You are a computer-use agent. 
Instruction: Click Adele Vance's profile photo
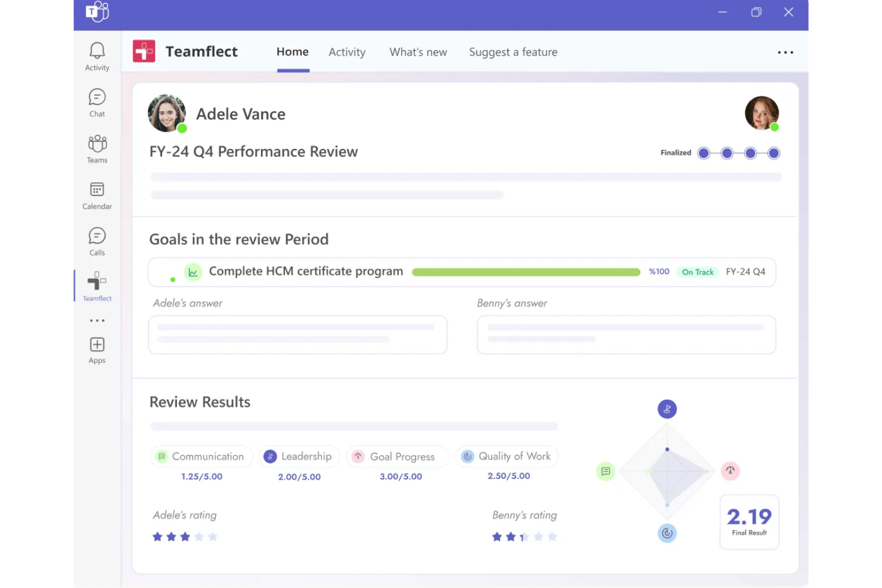[167, 113]
